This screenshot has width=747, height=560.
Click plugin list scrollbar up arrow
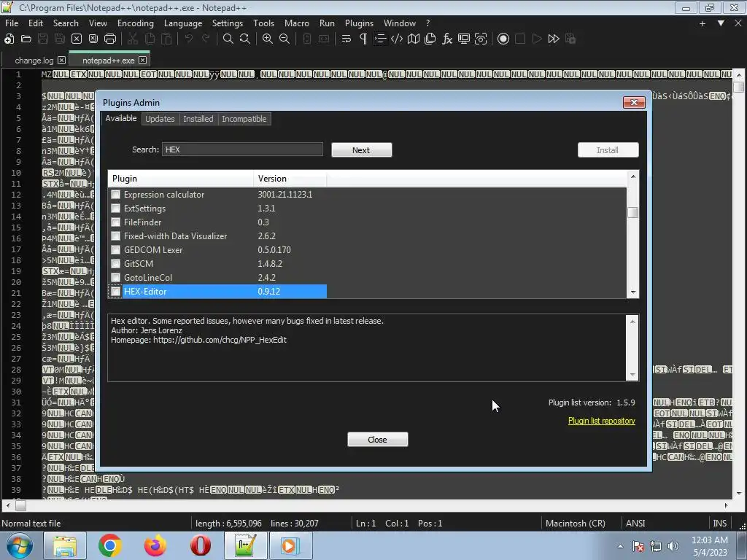tap(632, 176)
